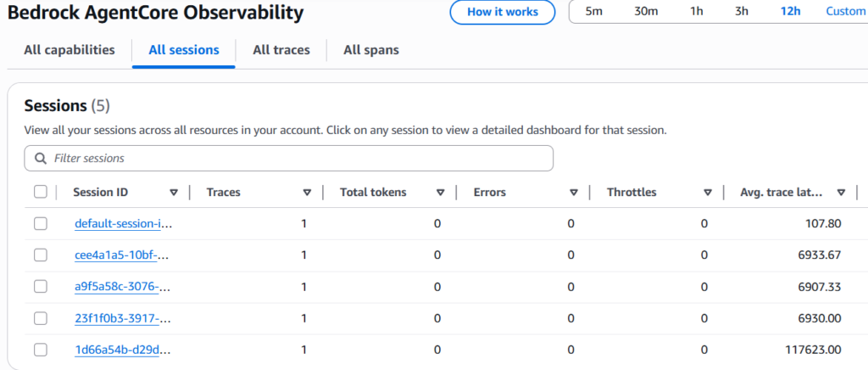The width and height of the screenshot is (868, 370).
Task: Check the 1d66a54b-d29d session checkbox
Action: pyautogui.click(x=41, y=350)
